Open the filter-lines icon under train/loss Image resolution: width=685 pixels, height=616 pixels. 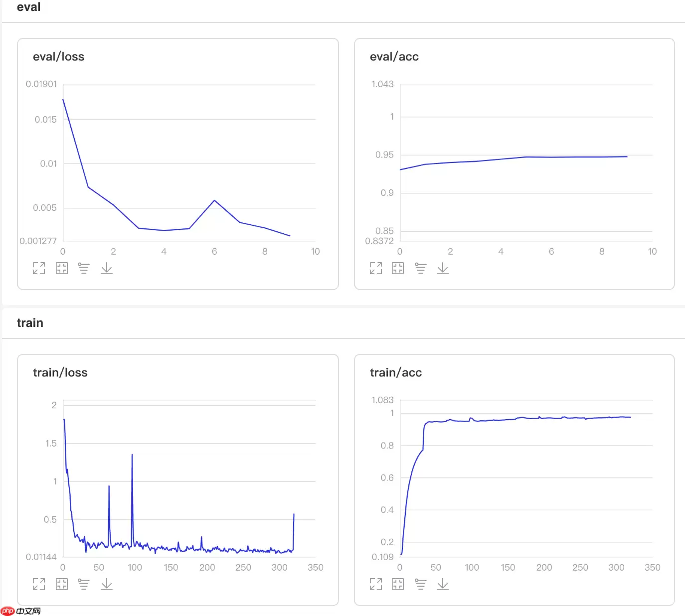pyautogui.click(x=84, y=584)
